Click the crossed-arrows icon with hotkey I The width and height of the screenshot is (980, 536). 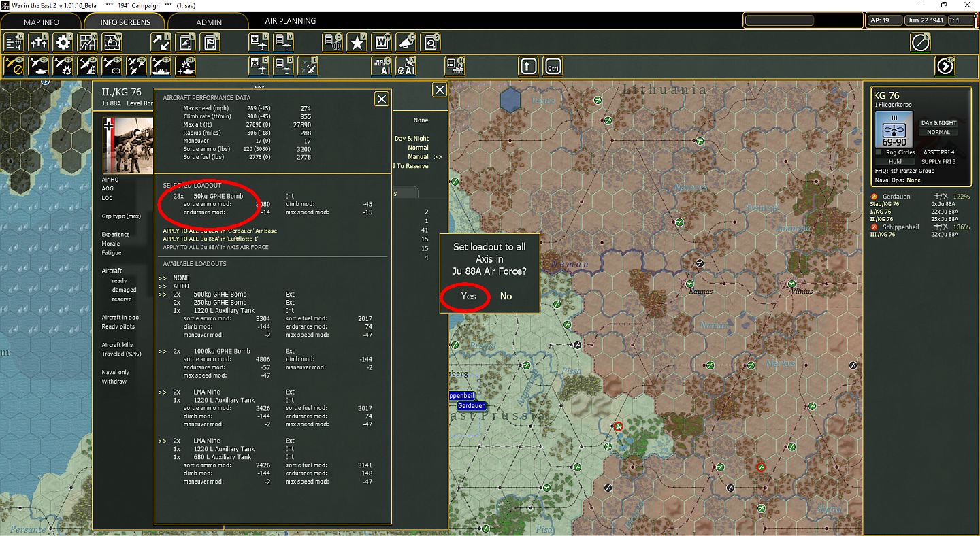(161, 43)
